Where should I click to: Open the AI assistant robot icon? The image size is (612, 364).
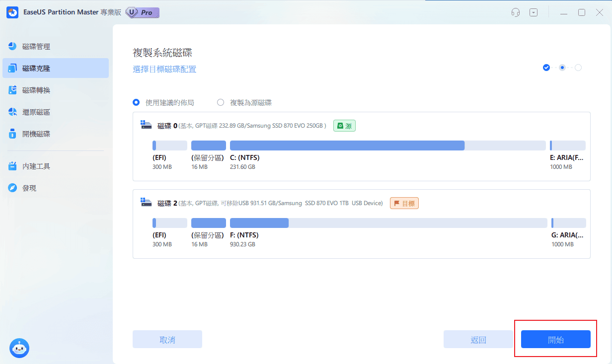19,348
